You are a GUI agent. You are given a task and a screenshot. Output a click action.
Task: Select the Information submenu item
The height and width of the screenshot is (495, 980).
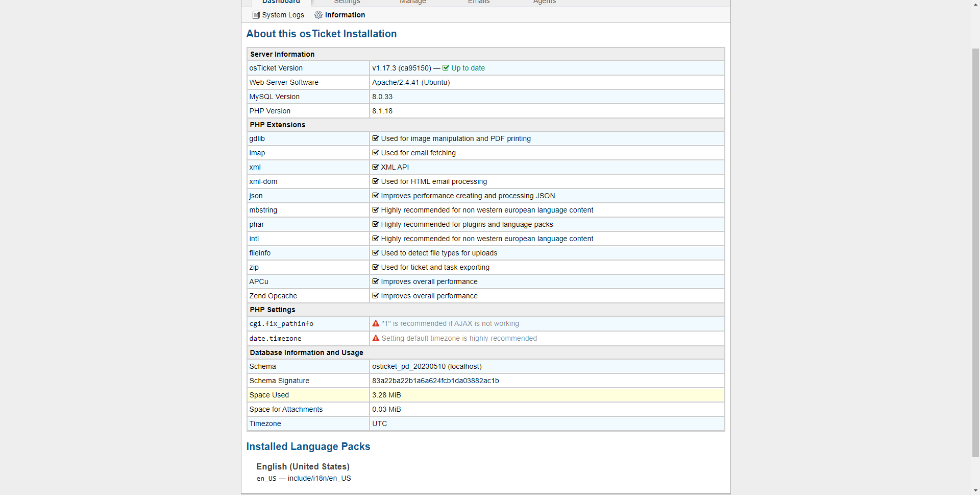345,15
